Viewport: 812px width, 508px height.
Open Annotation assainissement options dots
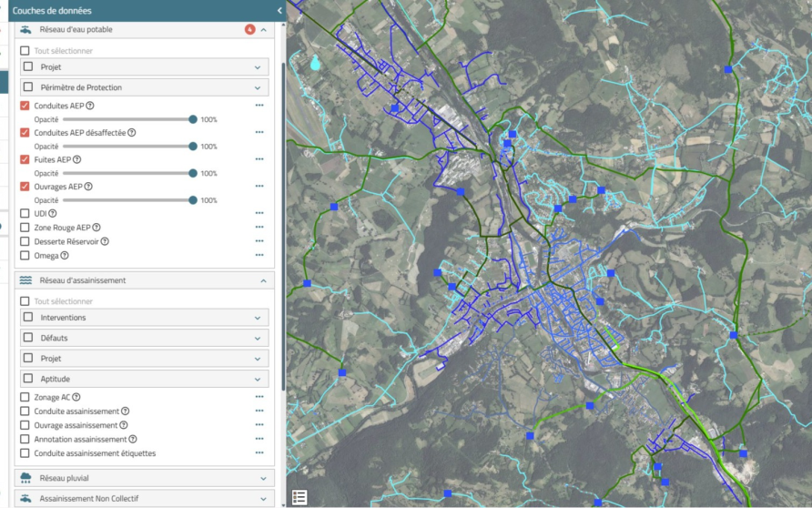pyautogui.click(x=259, y=439)
